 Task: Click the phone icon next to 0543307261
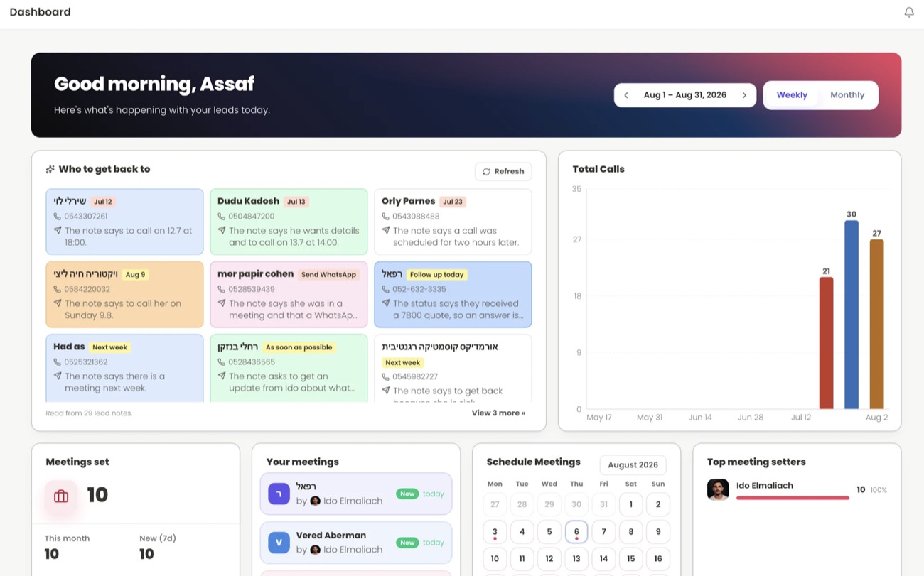tap(58, 217)
